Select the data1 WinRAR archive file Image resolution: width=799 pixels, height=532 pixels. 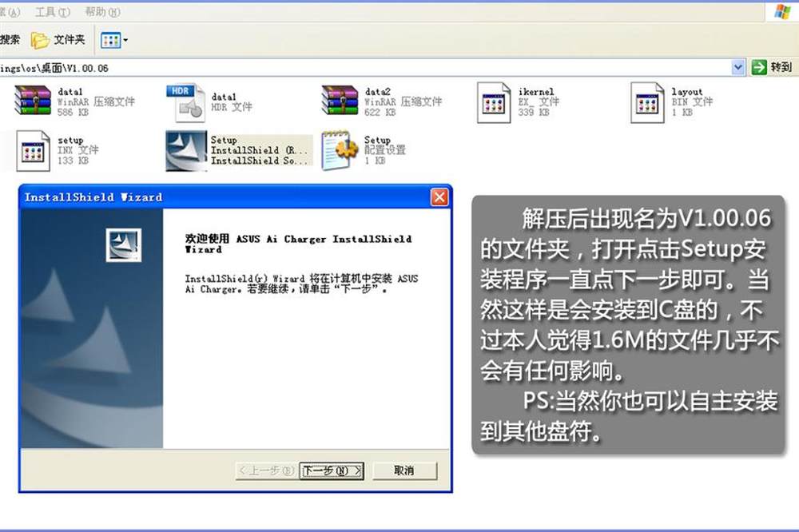tap(74, 101)
